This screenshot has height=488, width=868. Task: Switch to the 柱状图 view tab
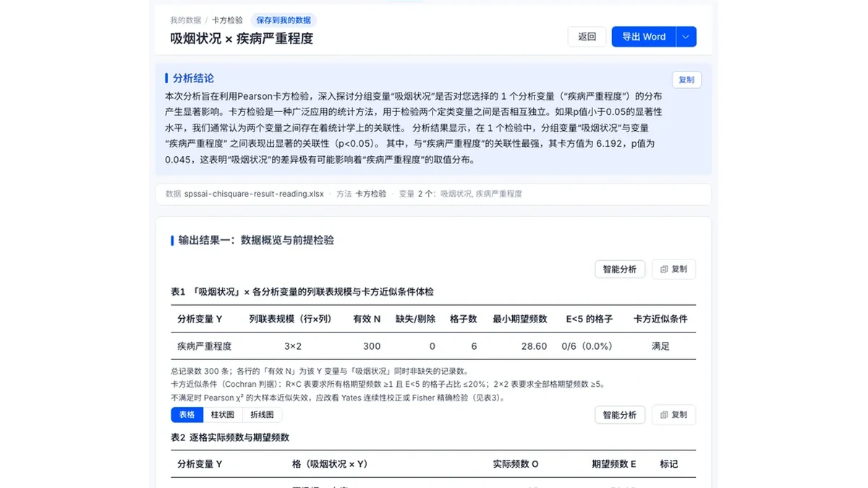tap(222, 415)
